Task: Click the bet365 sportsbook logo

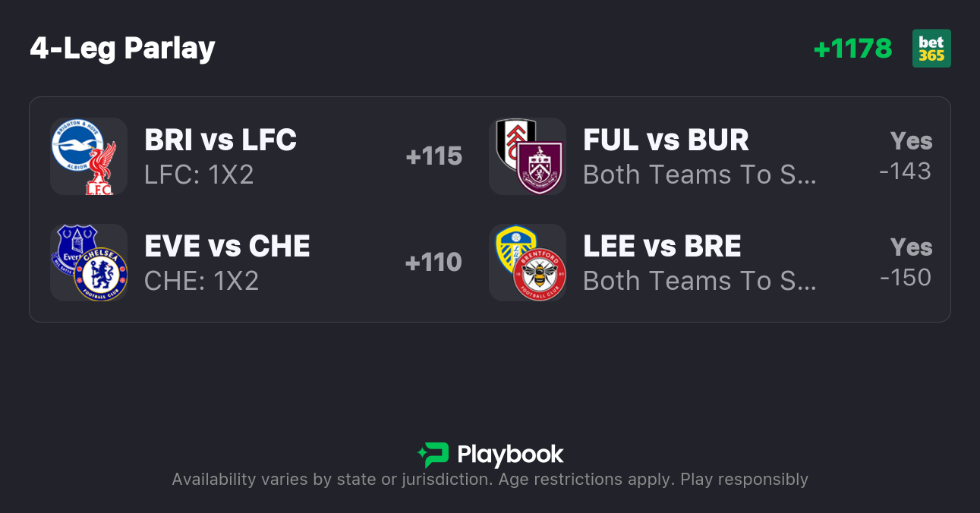Action: pyautogui.click(x=931, y=49)
